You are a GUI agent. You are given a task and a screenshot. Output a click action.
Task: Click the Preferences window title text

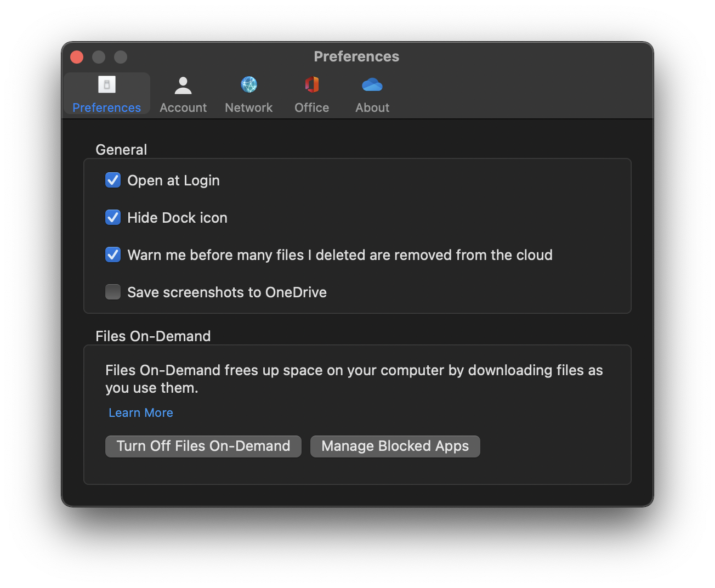[356, 56]
